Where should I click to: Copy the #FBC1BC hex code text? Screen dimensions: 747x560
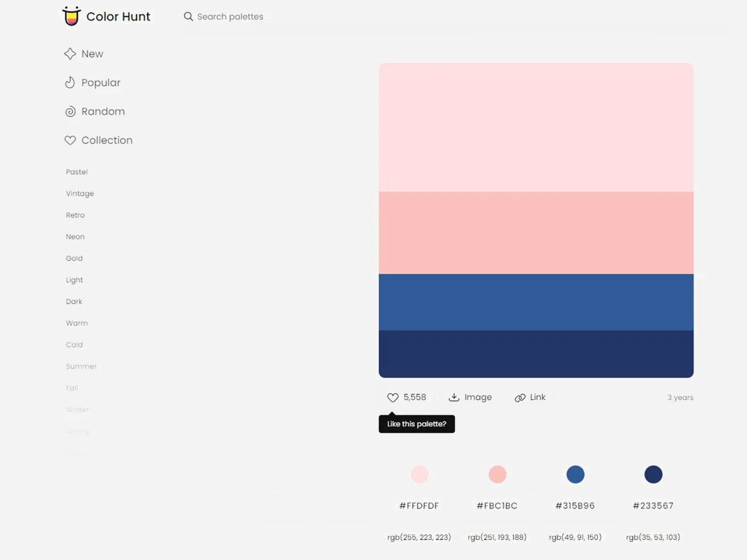(497, 506)
